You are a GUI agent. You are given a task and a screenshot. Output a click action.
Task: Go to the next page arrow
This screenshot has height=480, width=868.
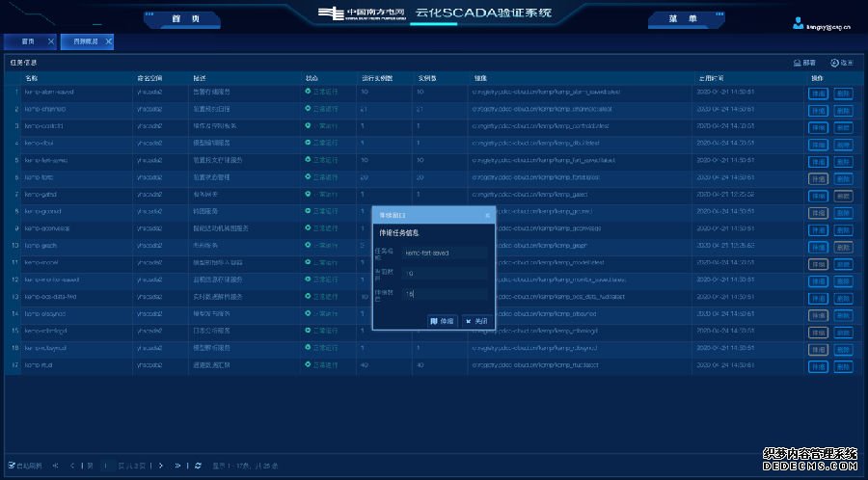(x=160, y=466)
